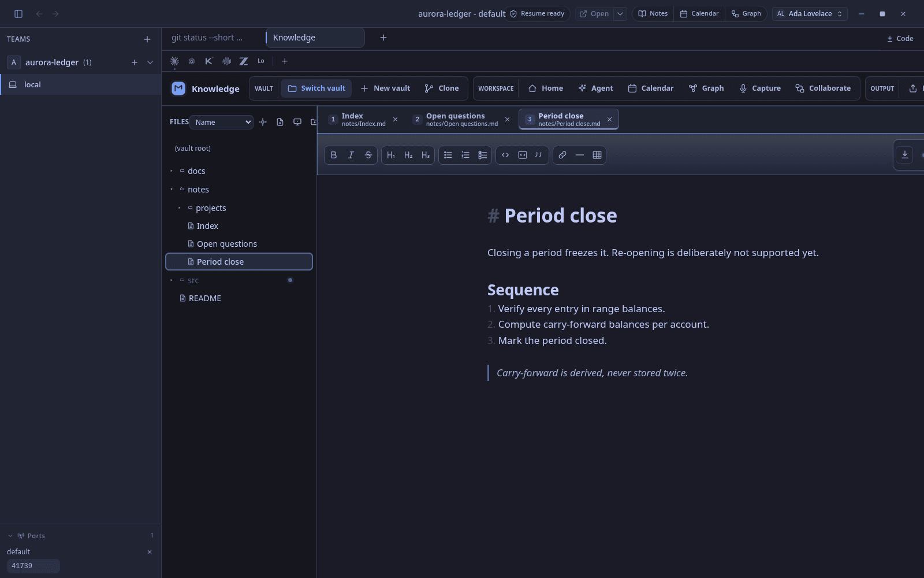Close the Period close note tab
Image resolution: width=924 pixels, height=578 pixels.
(609, 120)
